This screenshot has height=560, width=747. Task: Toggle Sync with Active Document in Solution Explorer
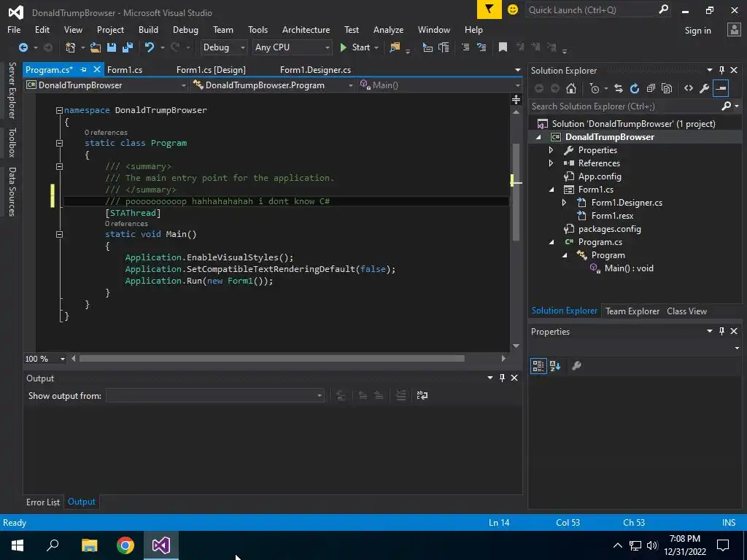619,88
